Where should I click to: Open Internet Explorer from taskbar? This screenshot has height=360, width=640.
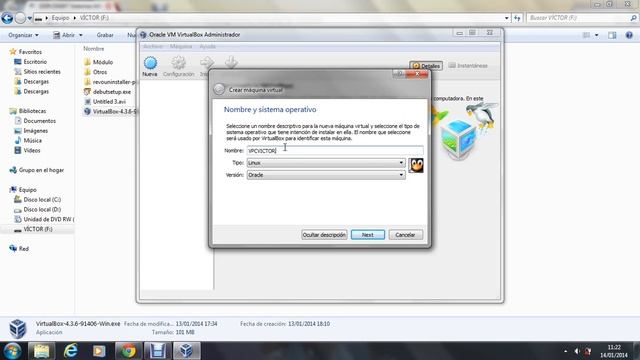coord(70,351)
